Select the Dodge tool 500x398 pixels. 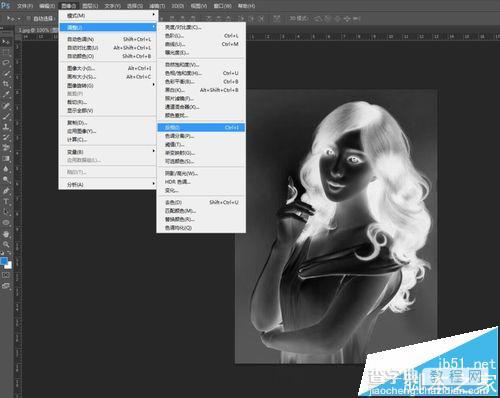click(6, 180)
